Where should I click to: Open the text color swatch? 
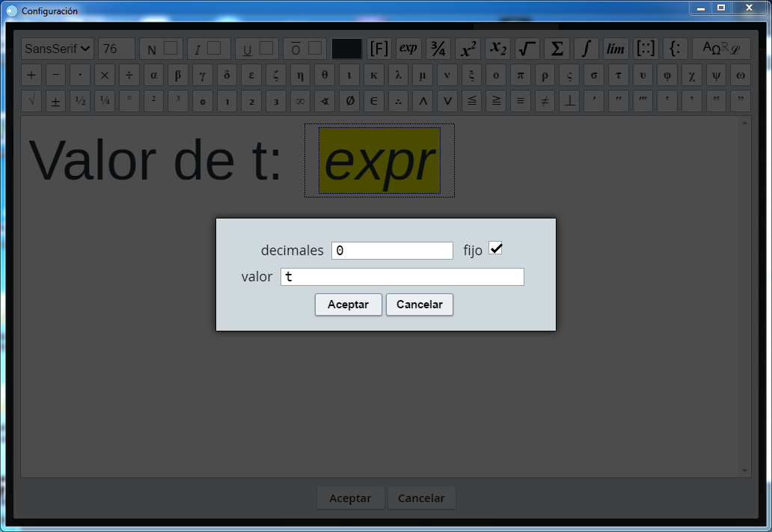click(346, 49)
